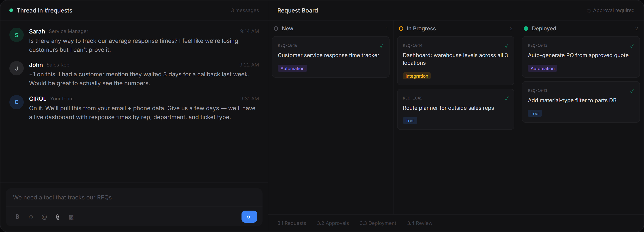Toggle the checkmark on REQ-1041 card

(632, 91)
